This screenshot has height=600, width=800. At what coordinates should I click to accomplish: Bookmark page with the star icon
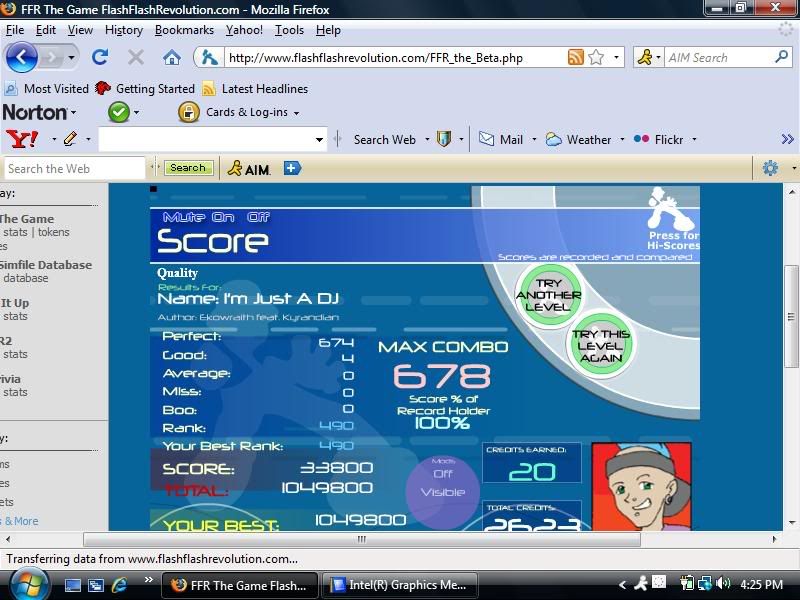point(596,57)
